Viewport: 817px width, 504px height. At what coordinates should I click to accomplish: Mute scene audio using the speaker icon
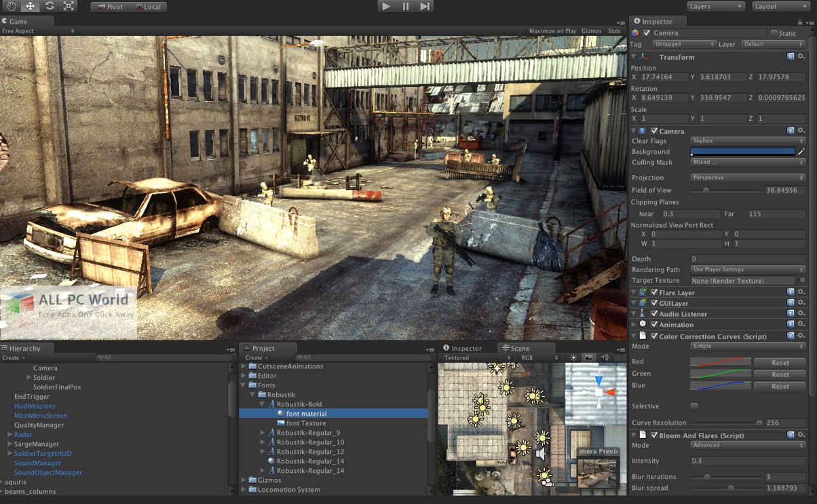tap(604, 357)
